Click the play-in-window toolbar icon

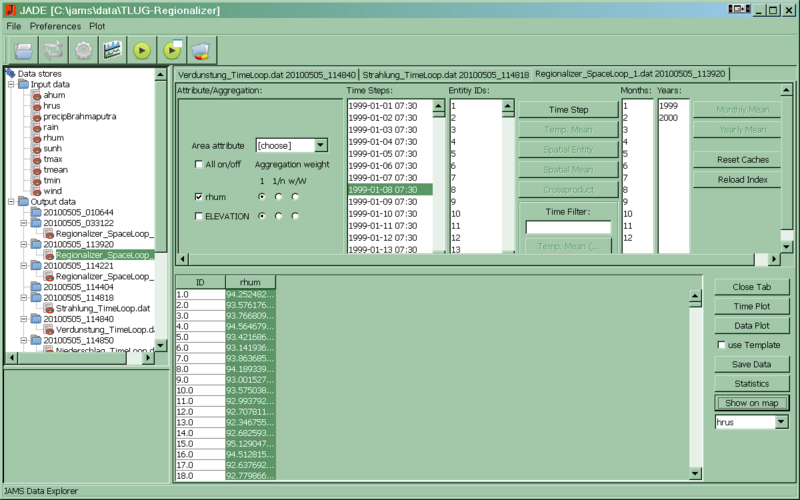pyautogui.click(x=172, y=48)
